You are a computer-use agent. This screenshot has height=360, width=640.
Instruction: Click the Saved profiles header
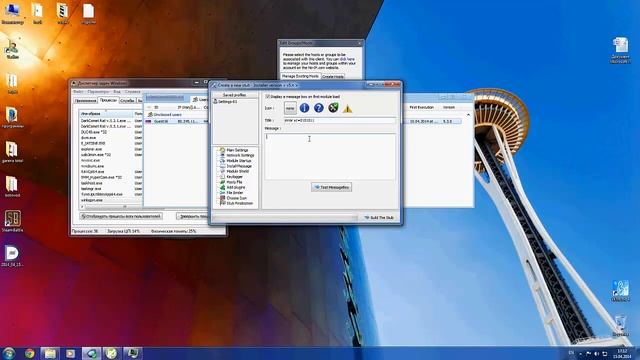coord(235,95)
